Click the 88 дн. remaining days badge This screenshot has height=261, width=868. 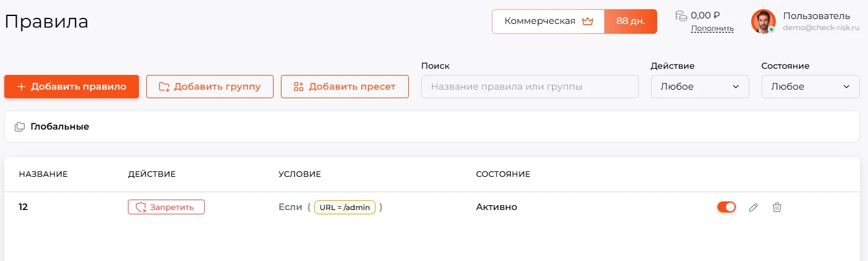[631, 21]
